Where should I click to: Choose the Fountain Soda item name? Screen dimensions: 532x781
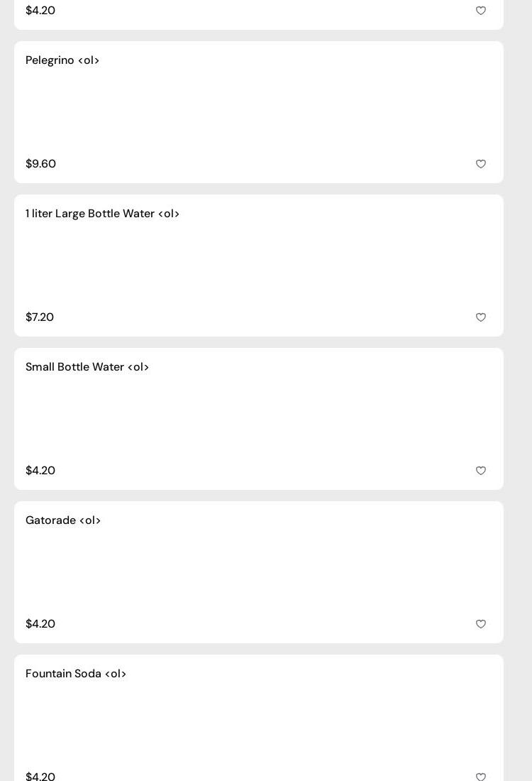click(76, 674)
